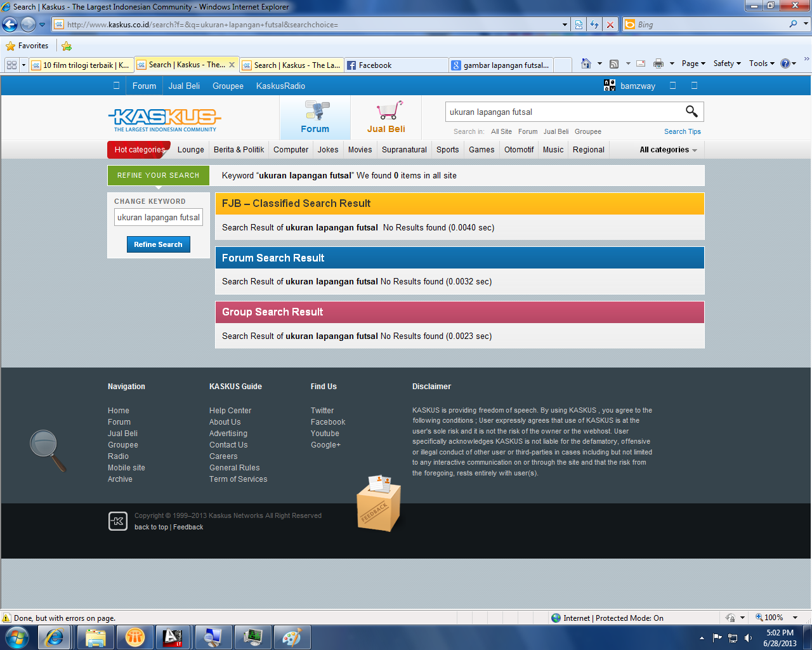
Task: Click the Windows Start button
Action: tap(16, 637)
